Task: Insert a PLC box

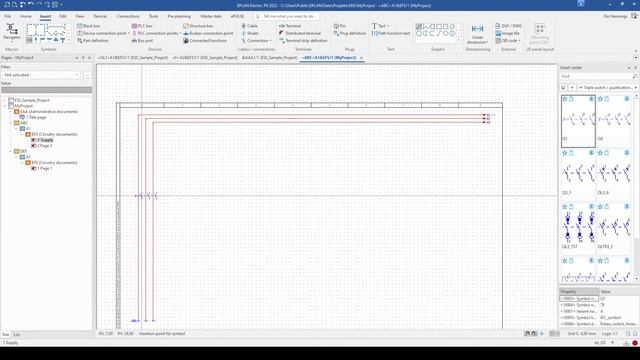Action: (142, 26)
